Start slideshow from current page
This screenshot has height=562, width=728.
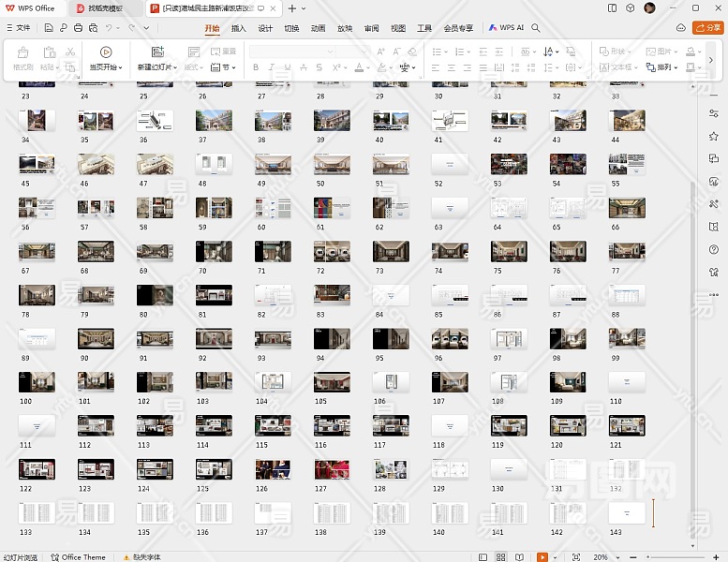[x=105, y=53]
